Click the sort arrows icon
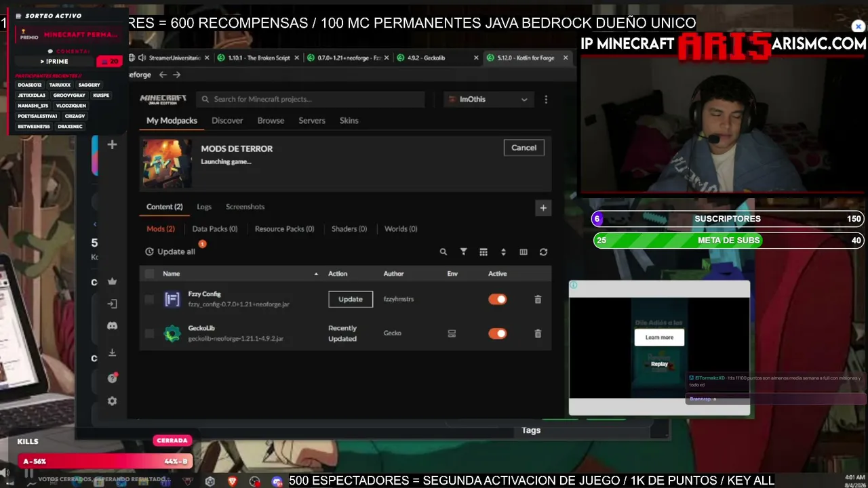 coord(503,252)
